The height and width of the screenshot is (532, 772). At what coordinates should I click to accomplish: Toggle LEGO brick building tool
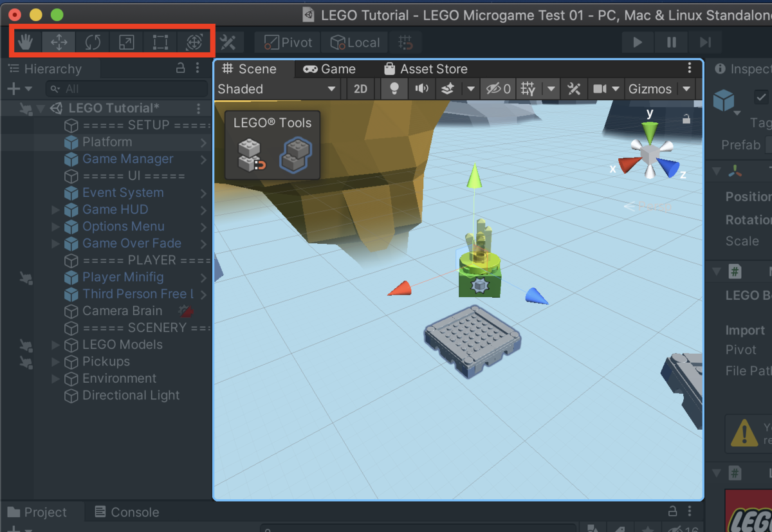(x=295, y=155)
